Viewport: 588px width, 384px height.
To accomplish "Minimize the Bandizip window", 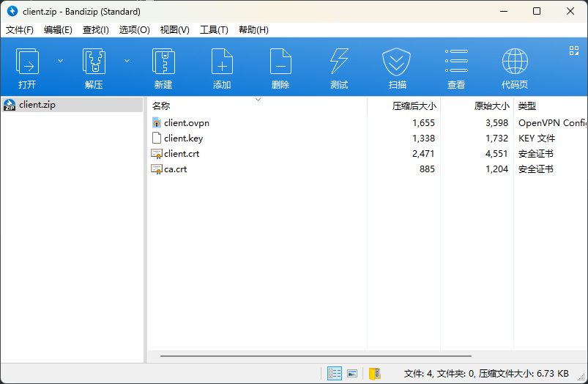I will (x=504, y=11).
